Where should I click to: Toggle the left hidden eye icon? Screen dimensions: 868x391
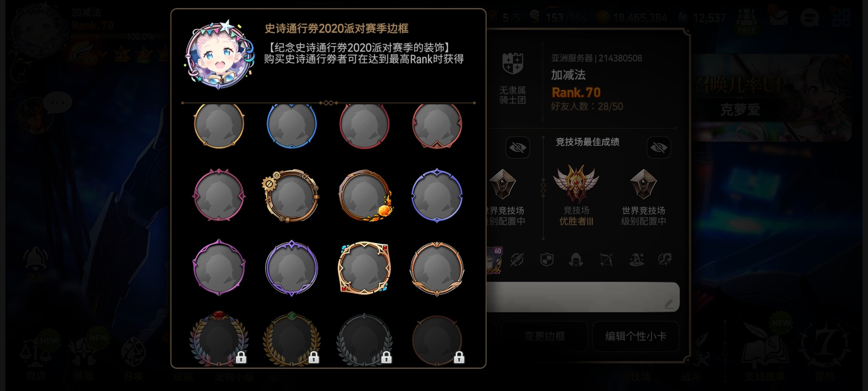pyautogui.click(x=518, y=147)
